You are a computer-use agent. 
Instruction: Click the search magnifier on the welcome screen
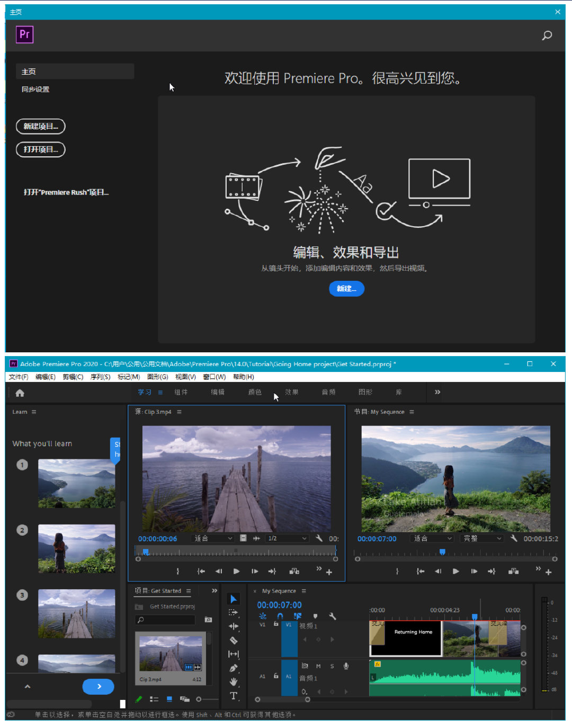point(547,35)
